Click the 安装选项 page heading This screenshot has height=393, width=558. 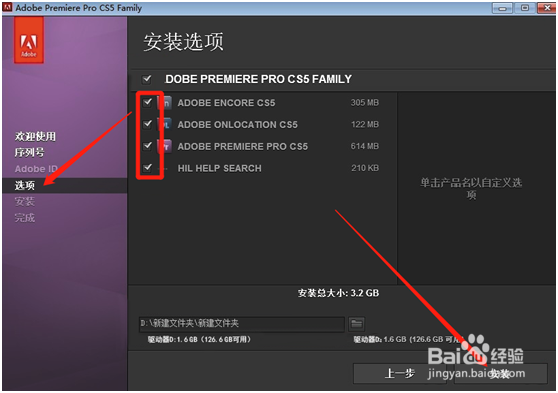coord(184,42)
